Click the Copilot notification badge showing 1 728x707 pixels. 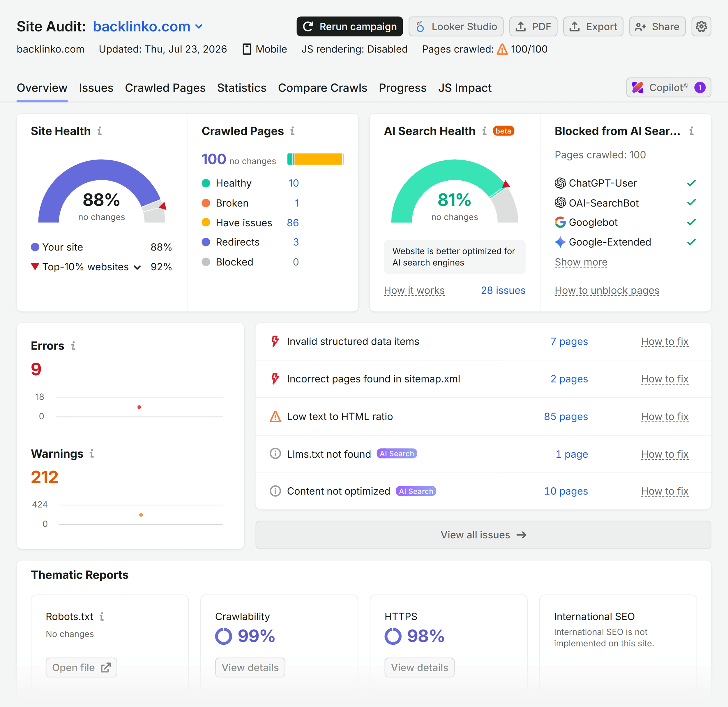[700, 87]
